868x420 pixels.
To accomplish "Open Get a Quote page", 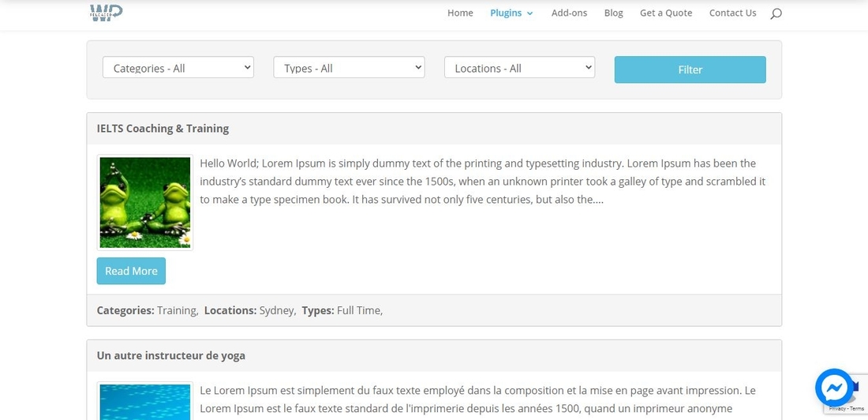I will coord(666,13).
